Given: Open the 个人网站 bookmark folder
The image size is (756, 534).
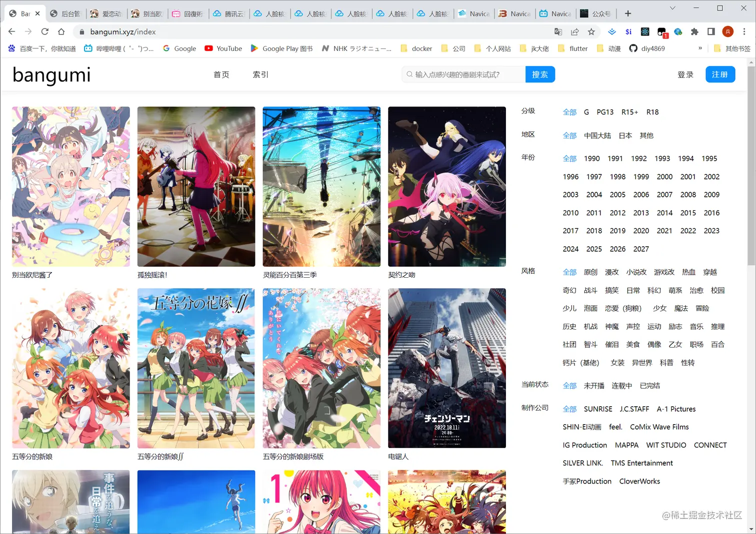Looking at the screenshot, I should point(492,48).
